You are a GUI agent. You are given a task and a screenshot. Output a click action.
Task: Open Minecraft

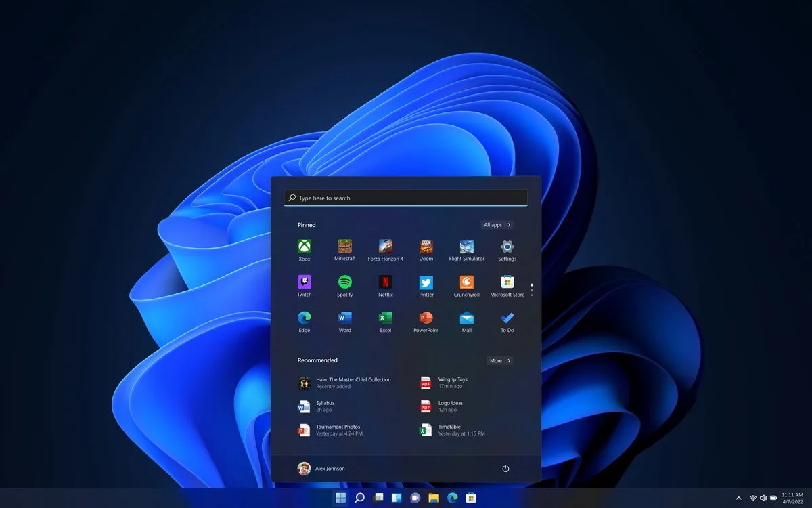344,245
